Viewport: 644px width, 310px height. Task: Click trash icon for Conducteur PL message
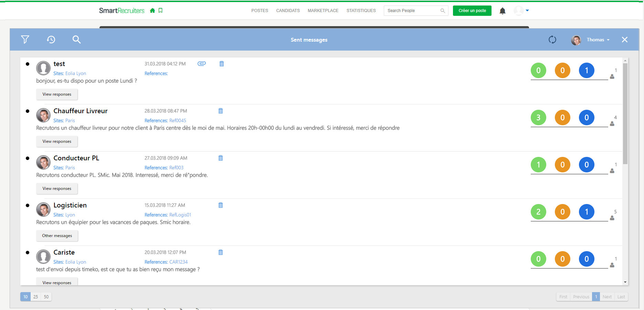(x=221, y=158)
